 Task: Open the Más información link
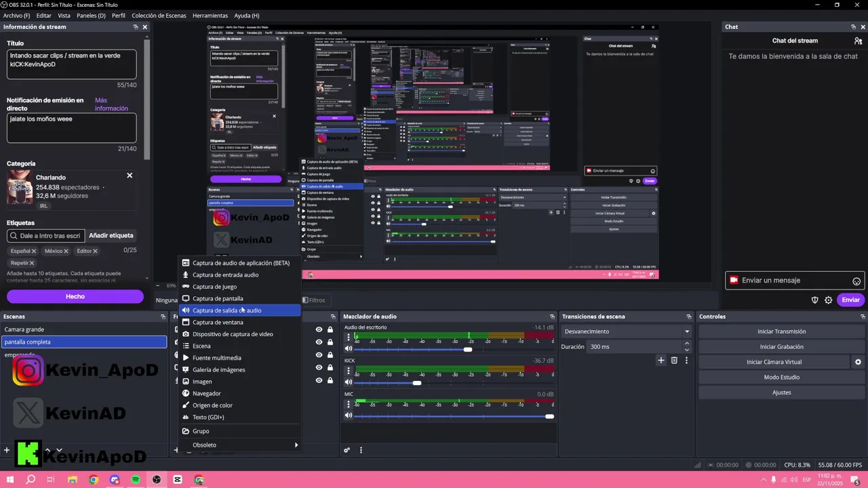coord(111,104)
